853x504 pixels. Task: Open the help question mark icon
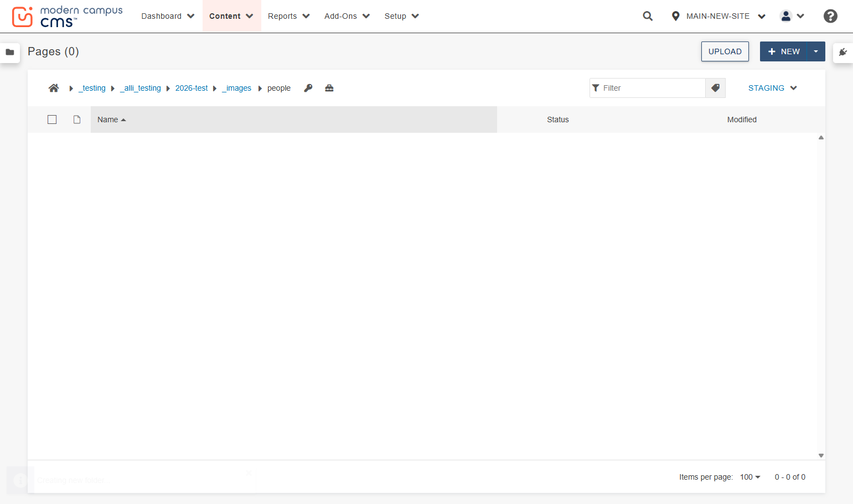point(830,16)
